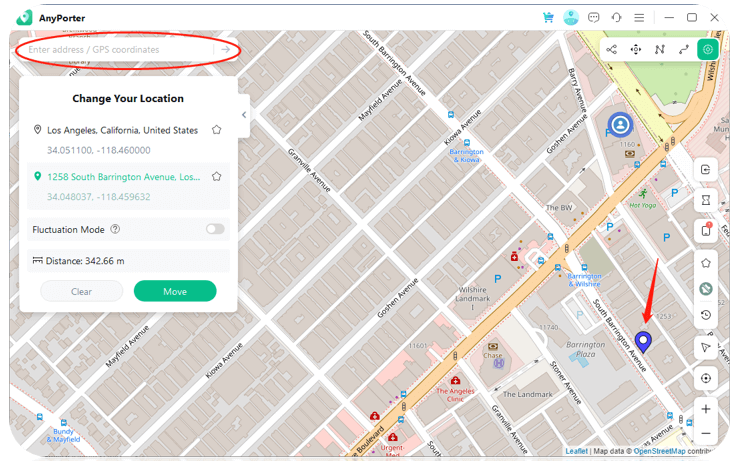This screenshot has width=747, height=461.
Task: Click the Clear button
Action: [81, 291]
